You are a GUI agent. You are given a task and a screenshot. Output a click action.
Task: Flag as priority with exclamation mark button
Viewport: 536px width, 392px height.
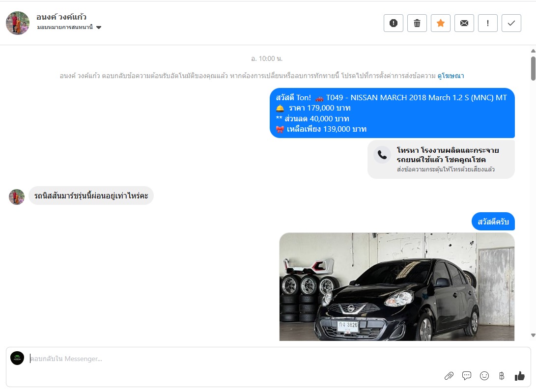tap(488, 23)
